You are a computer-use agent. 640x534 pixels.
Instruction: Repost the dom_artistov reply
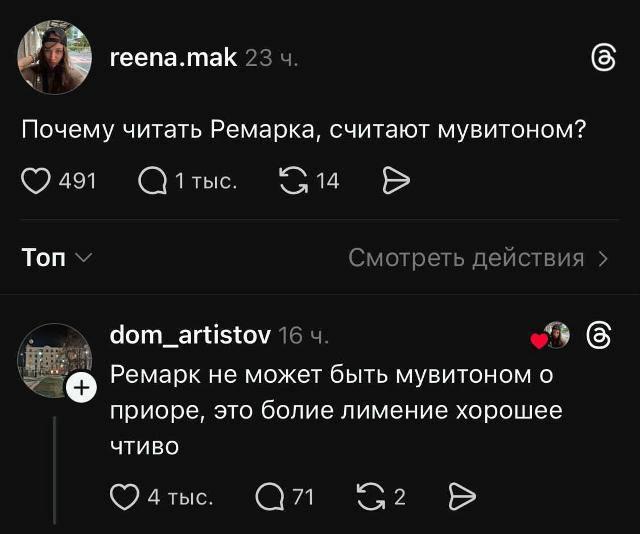coord(371,496)
